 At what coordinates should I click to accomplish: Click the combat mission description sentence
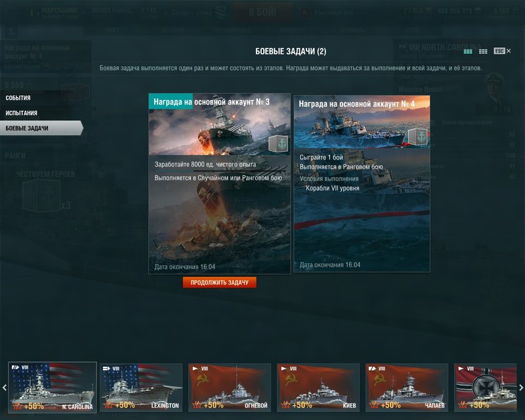[x=291, y=68]
